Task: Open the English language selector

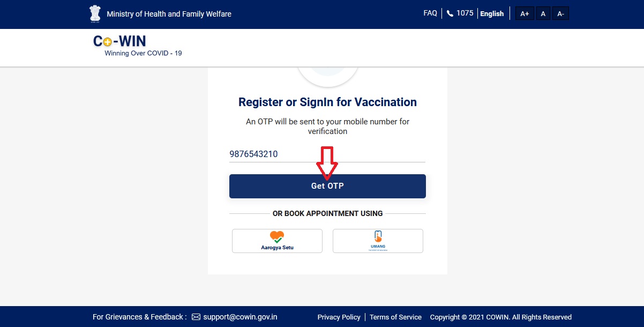Action: pyautogui.click(x=492, y=14)
